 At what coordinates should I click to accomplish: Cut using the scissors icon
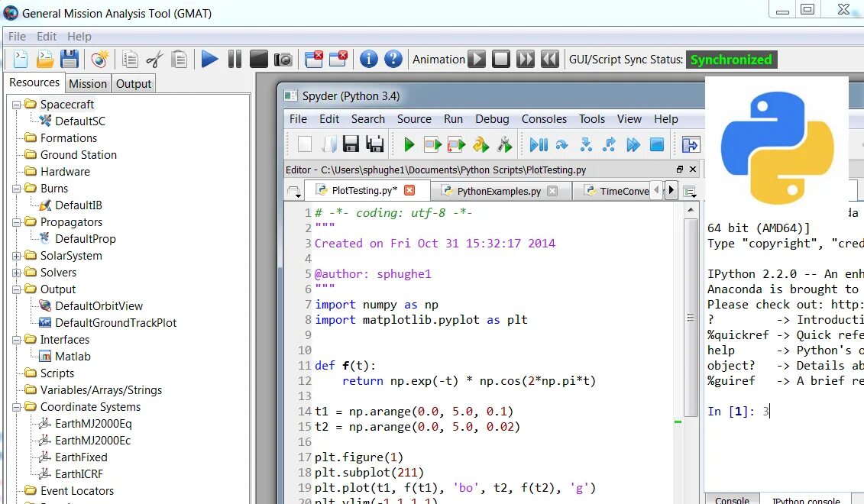coord(155,59)
